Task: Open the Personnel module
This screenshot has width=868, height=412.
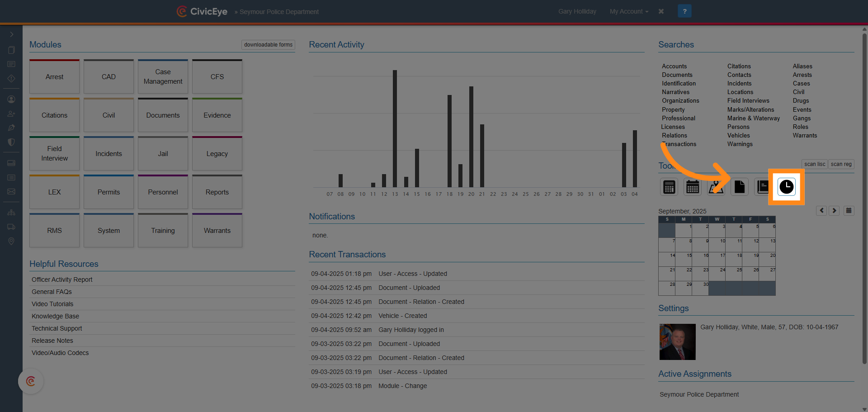Action: click(163, 192)
